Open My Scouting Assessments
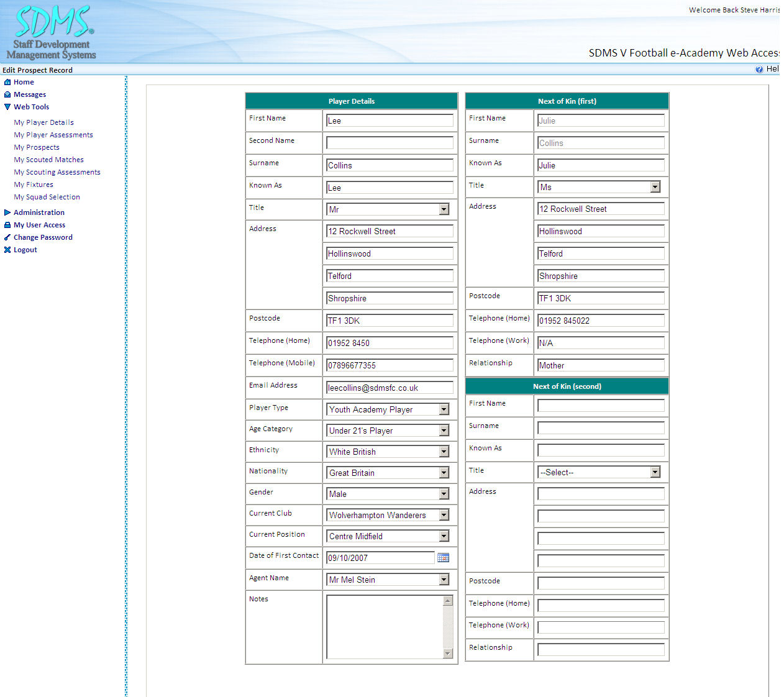 (x=57, y=172)
